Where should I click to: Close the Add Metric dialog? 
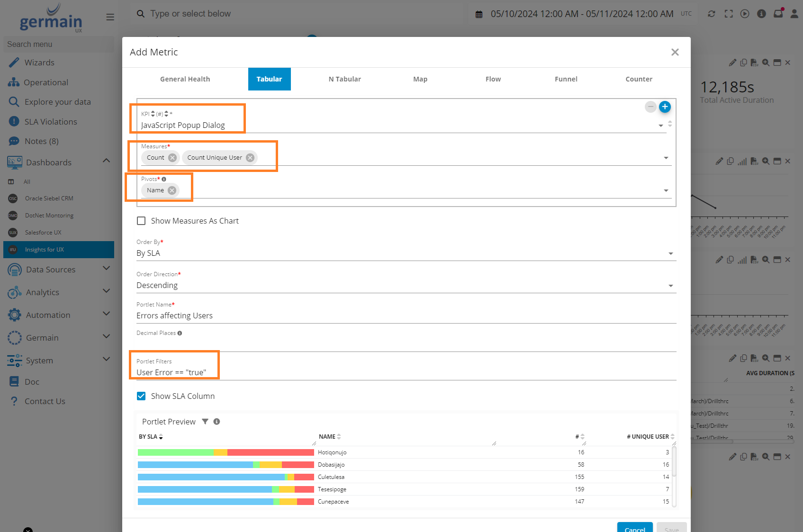[675, 52]
